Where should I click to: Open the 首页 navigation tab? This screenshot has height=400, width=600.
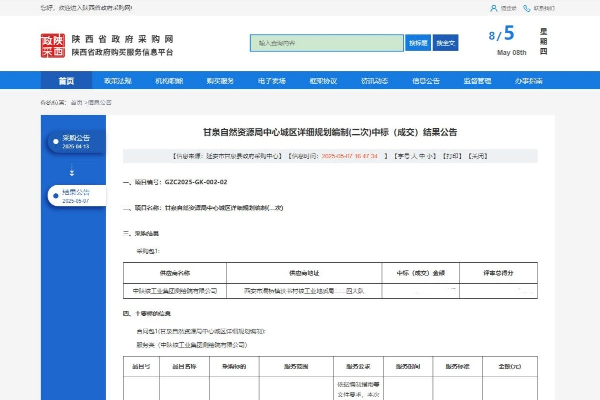pos(66,81)
